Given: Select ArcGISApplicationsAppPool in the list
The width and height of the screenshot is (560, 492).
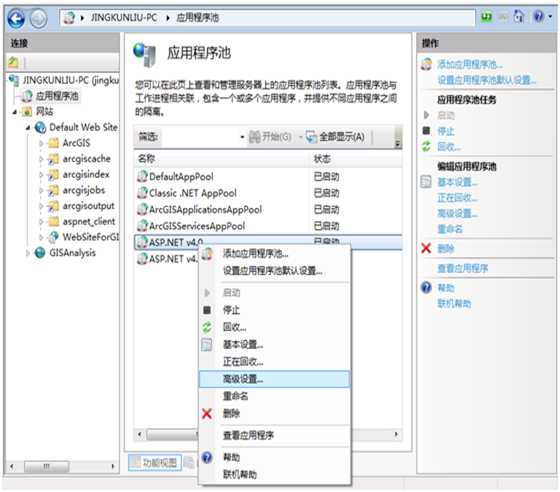Looking at the screenshot, I should tap(268, 210).
